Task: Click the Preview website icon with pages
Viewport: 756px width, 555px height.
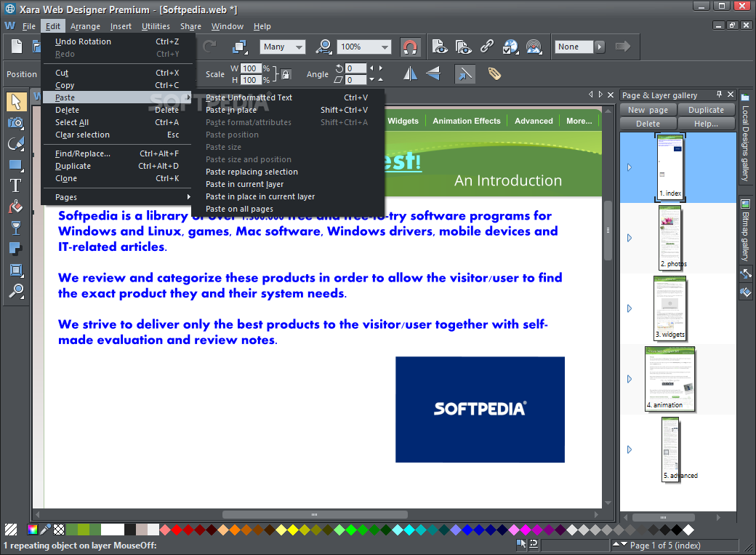Action: [x=463, y=47]
